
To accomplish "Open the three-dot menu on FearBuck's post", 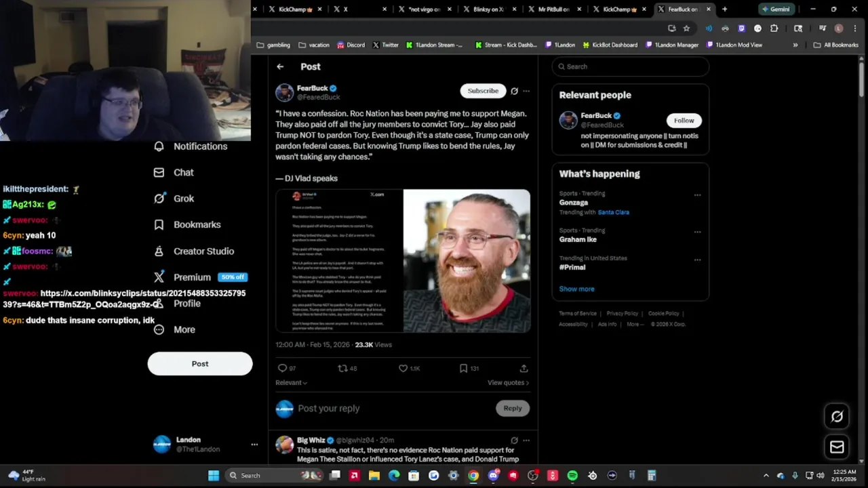I will coord(526,91).
